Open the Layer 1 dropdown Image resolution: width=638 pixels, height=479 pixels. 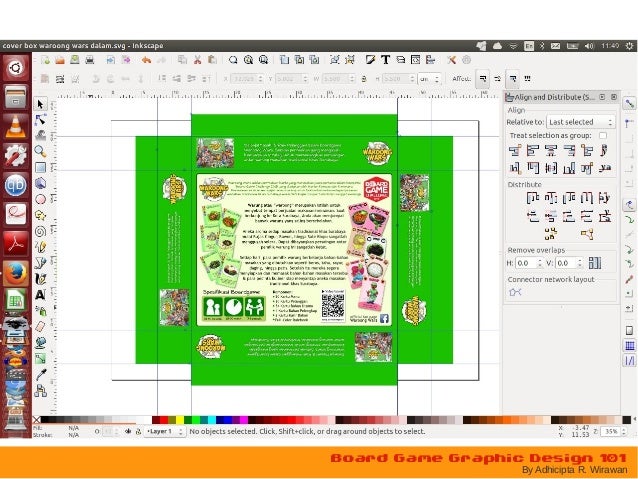click(165, 431)
